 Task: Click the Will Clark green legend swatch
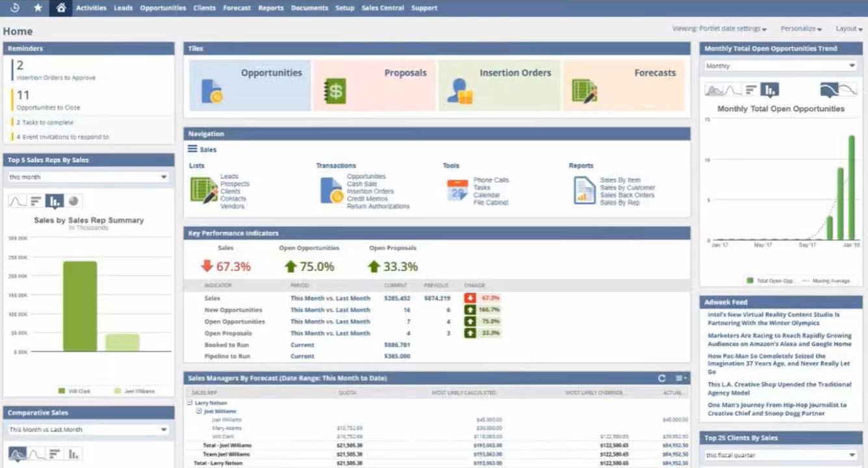(61, 391)
